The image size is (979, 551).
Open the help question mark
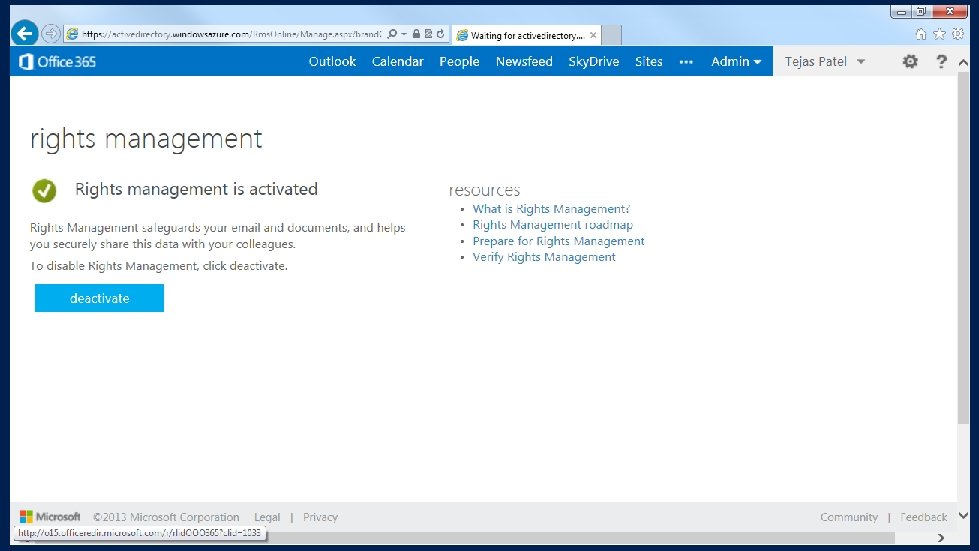pos(942,61)
